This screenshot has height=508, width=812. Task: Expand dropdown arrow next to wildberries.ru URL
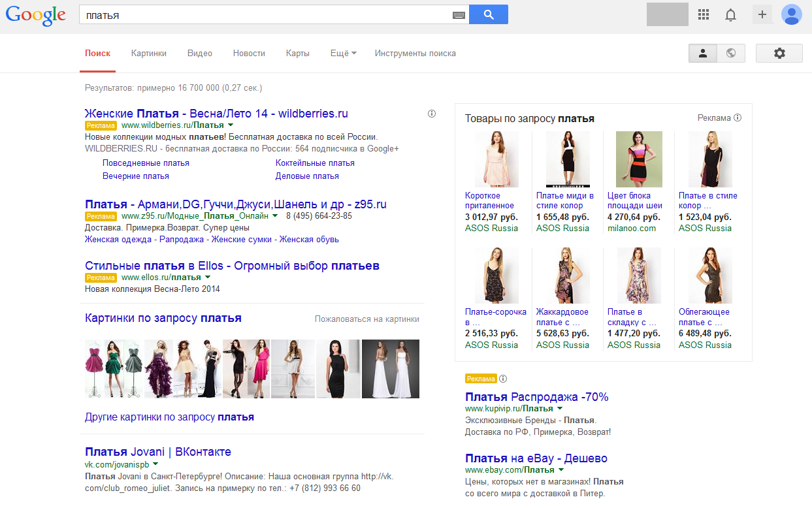pos(231,125)
